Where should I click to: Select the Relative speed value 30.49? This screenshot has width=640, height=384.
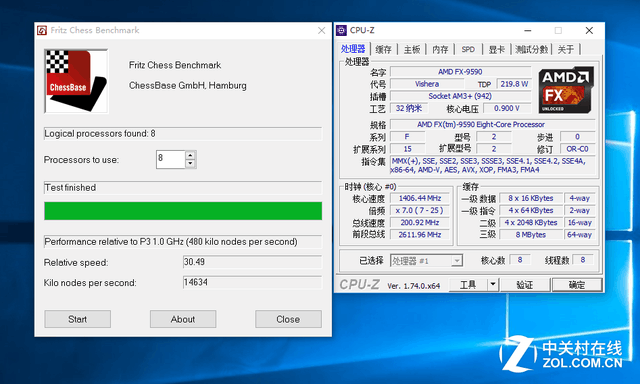pos(252,262)
